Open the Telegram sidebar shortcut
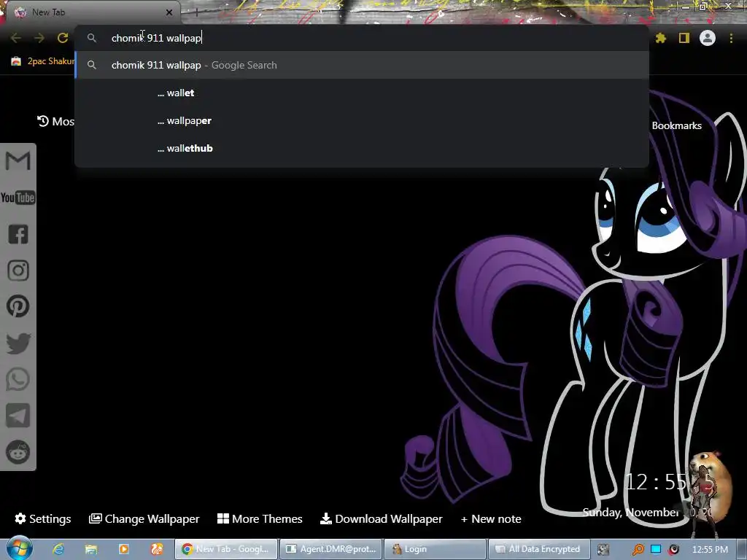This screenshot has width=747, height=560. 18,416
